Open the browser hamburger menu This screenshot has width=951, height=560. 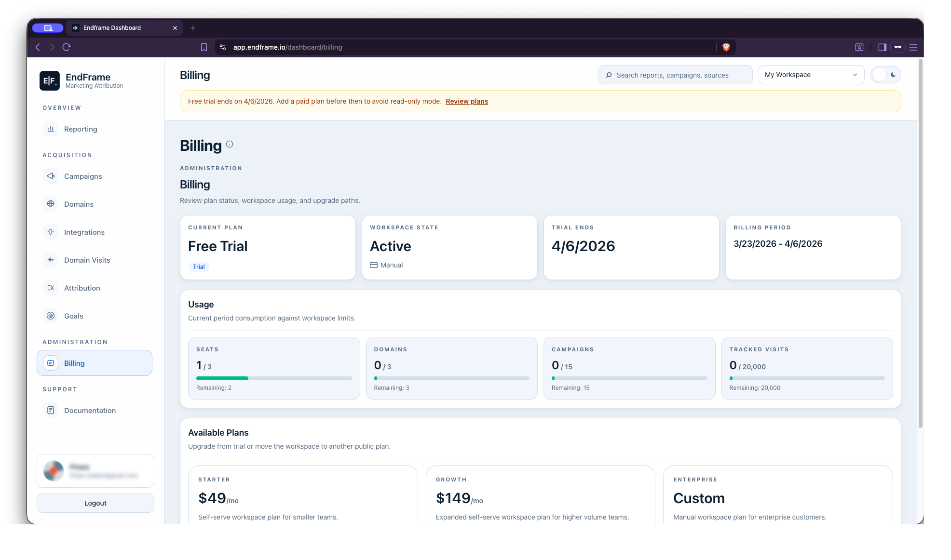pos(913,47)
